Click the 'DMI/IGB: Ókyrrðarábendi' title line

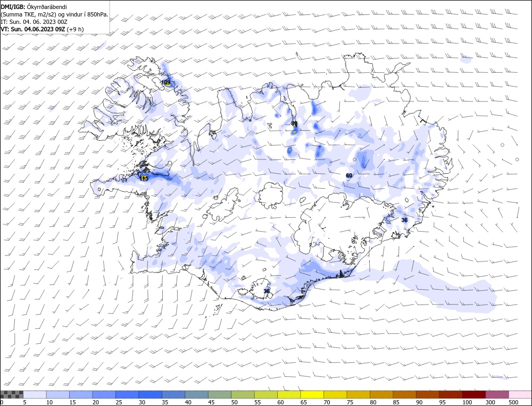coord(34,7)
